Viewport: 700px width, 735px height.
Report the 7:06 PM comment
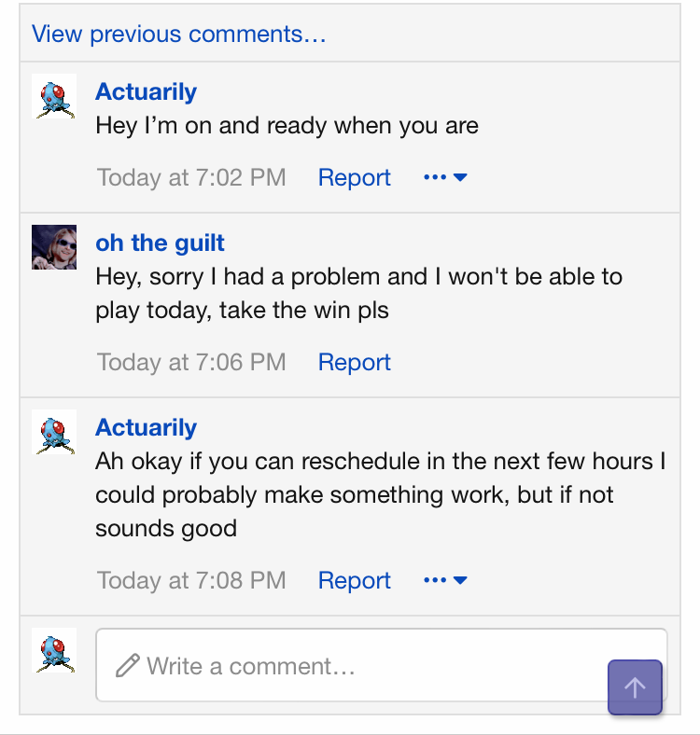point(355,362)
